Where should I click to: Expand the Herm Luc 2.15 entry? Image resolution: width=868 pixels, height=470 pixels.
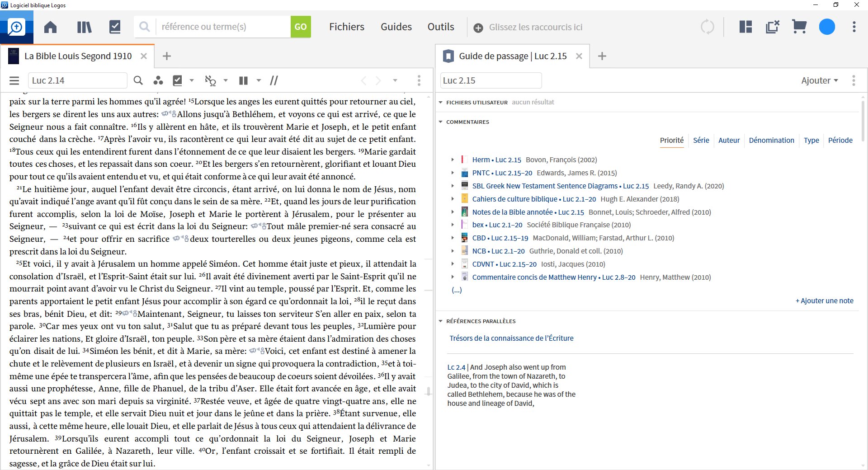pos(453,160)
